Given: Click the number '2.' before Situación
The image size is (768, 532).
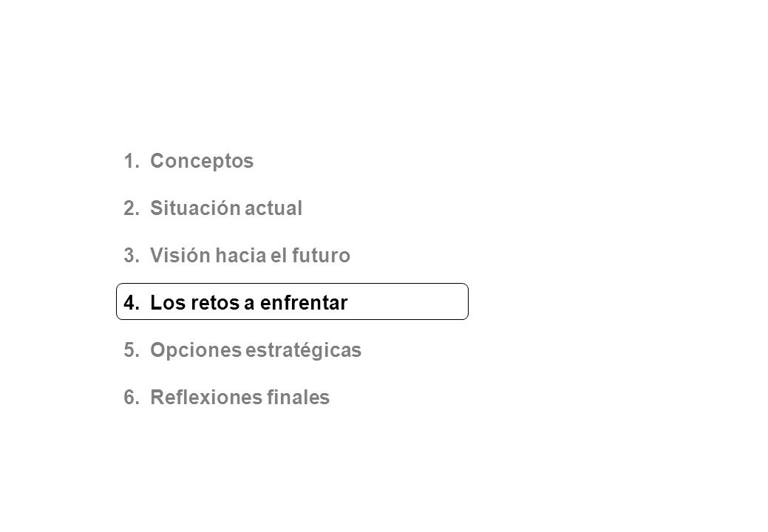Looking at the screenshot, I should 132,208.
